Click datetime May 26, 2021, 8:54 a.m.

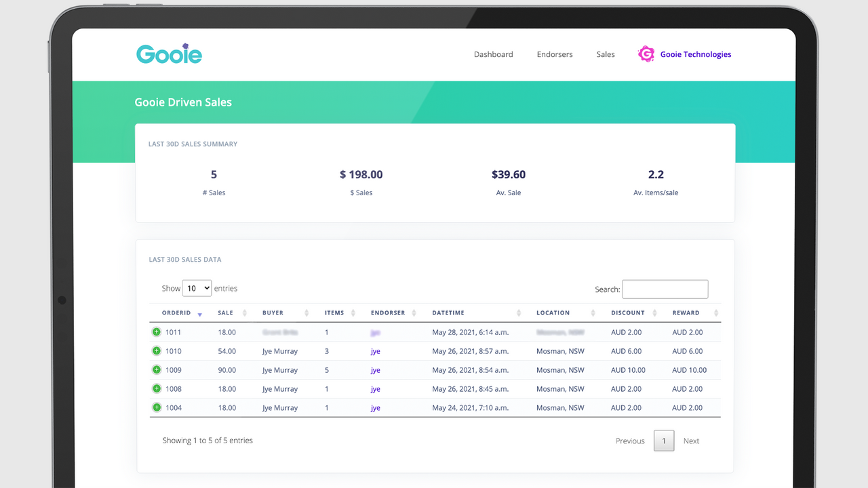click(471, 370)
